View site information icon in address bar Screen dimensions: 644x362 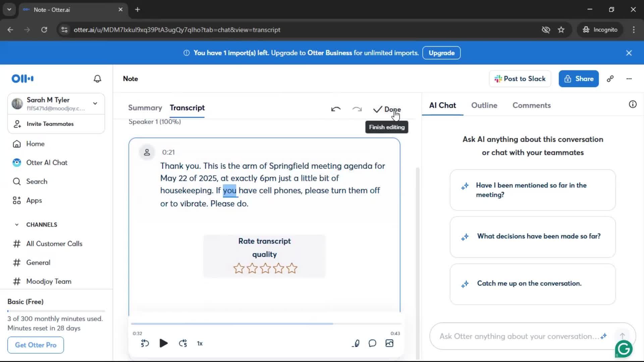[x=64, y=30]
